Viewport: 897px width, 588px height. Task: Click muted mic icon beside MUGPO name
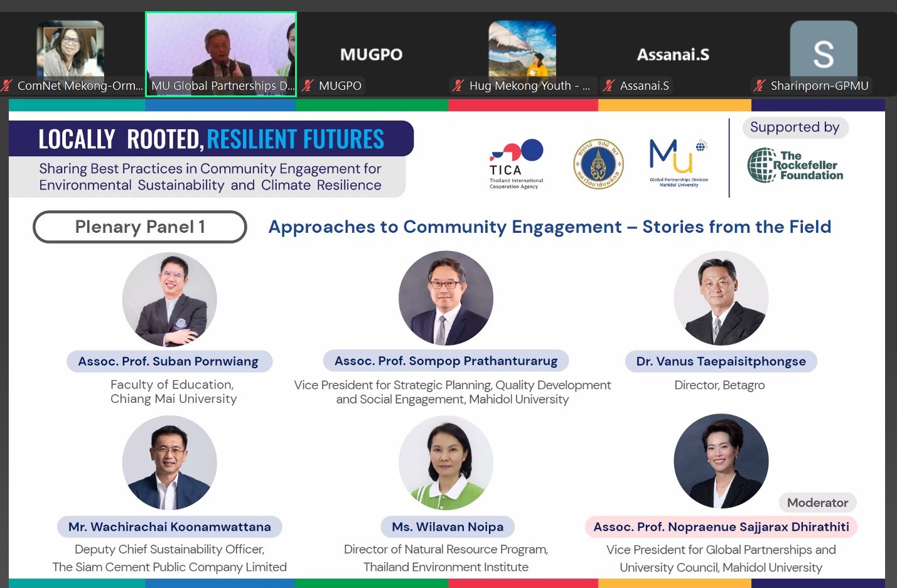308,85
